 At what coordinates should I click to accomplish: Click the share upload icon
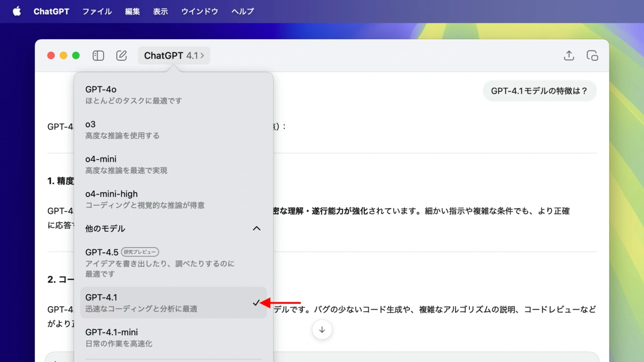click(x=569, y=56)
